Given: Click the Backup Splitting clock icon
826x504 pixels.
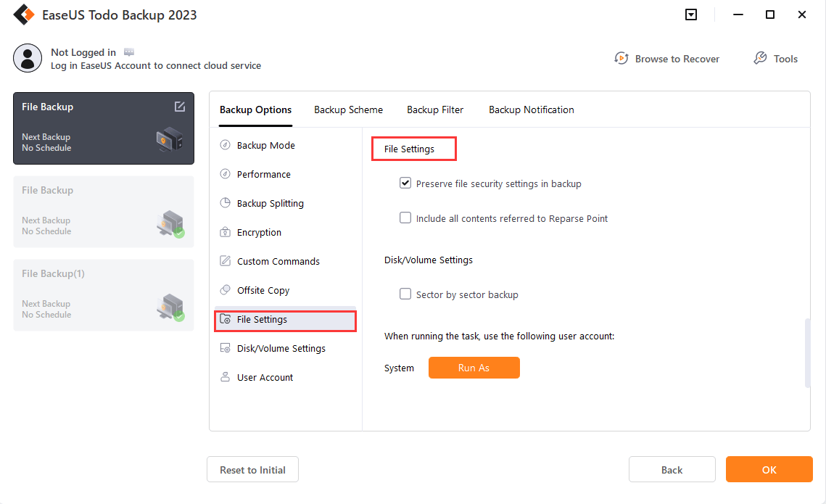Looking at the screenshot, I should tap(225, 204).
